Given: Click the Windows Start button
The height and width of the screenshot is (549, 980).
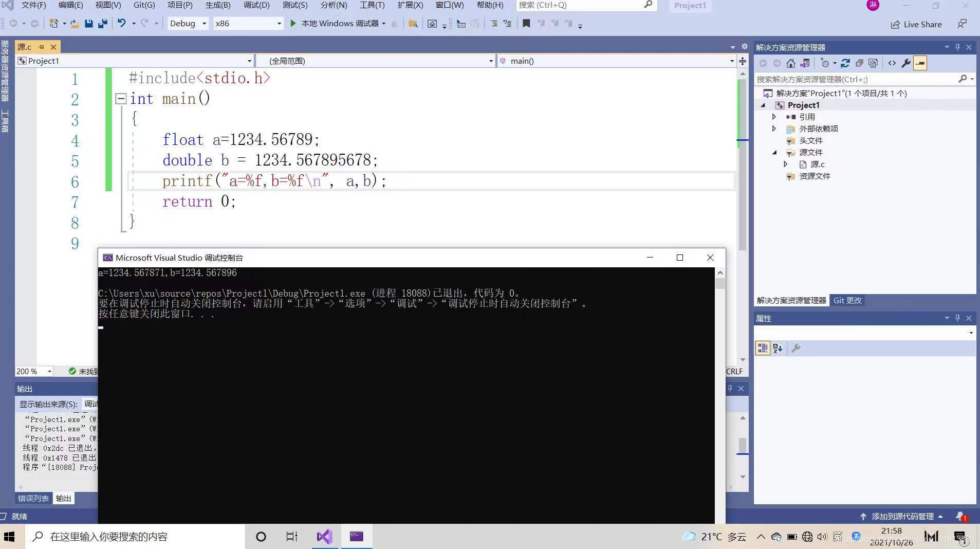Looking at the screenshot, I should click(10, 537).
